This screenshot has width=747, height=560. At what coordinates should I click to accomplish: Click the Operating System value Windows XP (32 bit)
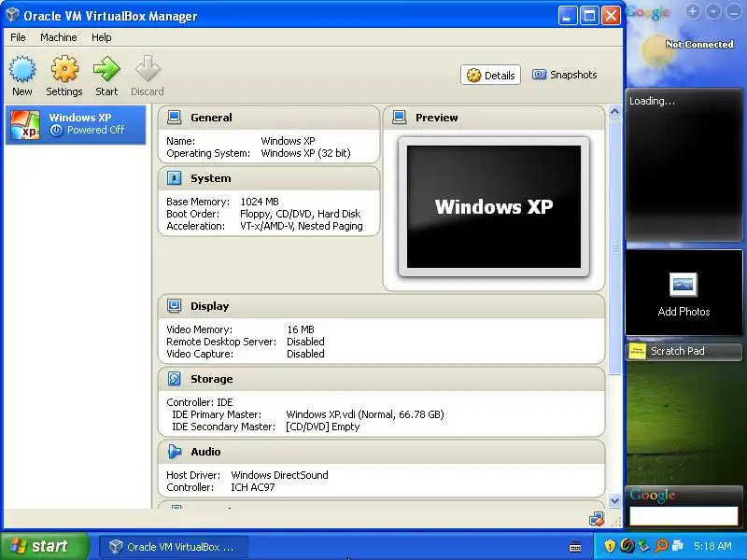pos(306,153)
